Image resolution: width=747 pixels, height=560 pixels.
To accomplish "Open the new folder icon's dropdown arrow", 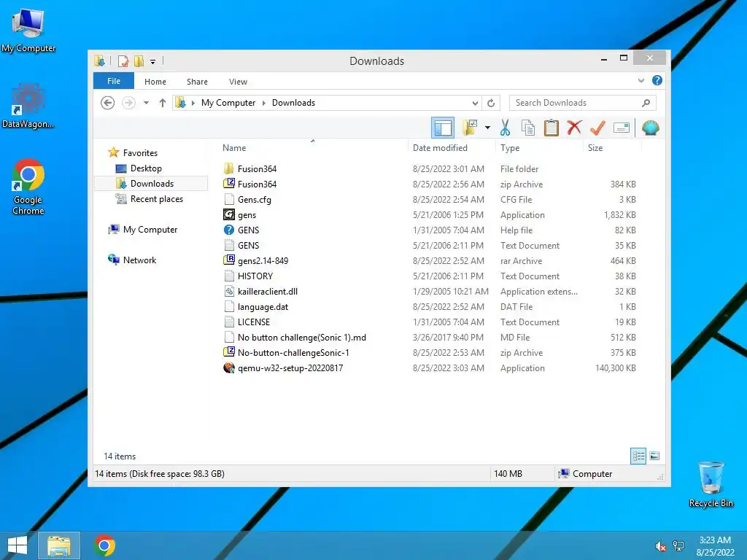I will coord(487,128).
